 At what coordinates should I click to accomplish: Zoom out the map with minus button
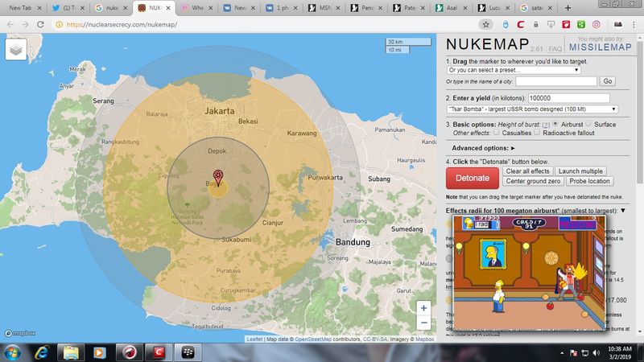[x=423, y=323]
